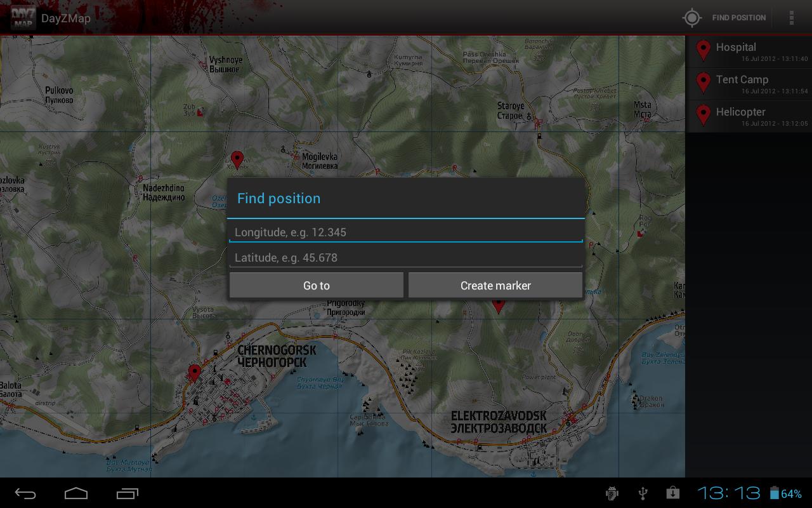
Task: Tap the Vyshnoye village label on map
Action: [226, 64]
